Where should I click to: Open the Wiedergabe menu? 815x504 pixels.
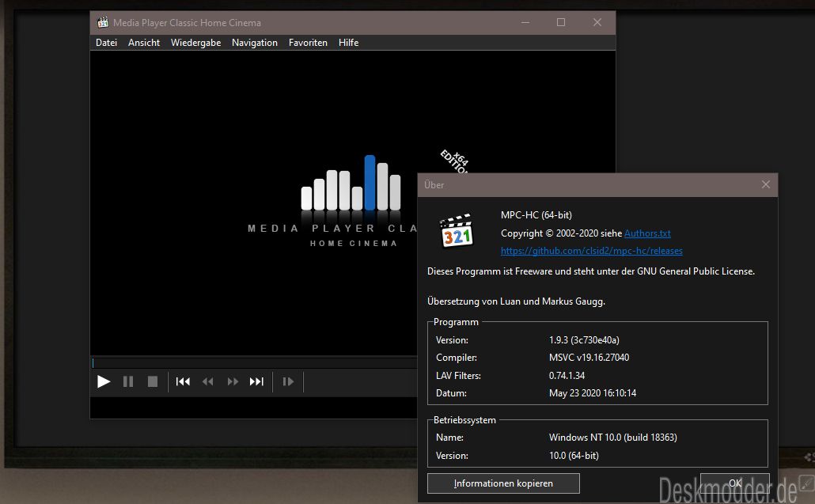(196, 43)
